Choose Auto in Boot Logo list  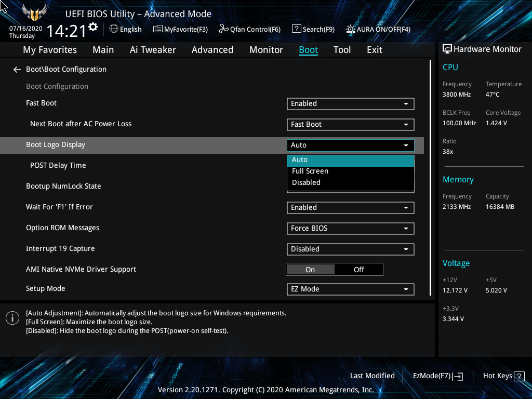coord(351,160)
